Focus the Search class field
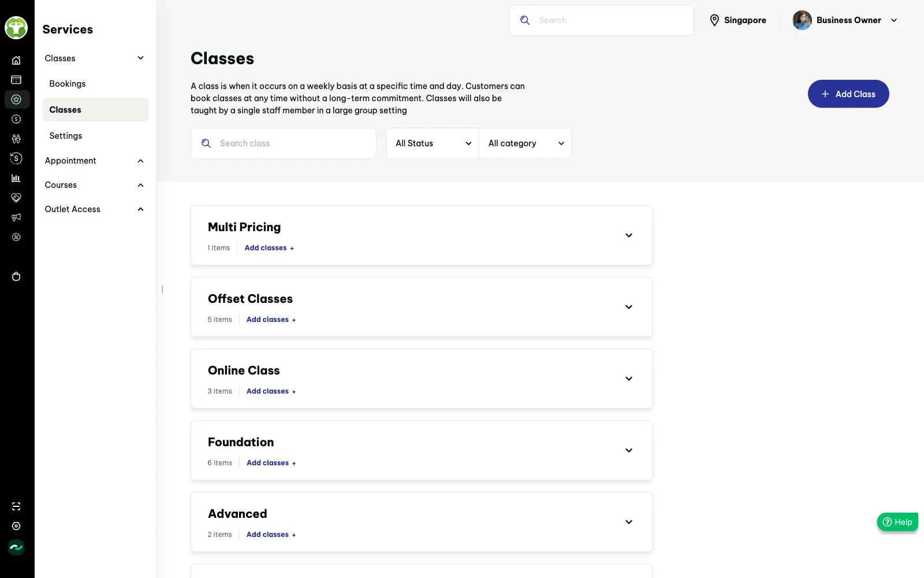The width and height of the screenshot is (924, 578). (284, 143)
